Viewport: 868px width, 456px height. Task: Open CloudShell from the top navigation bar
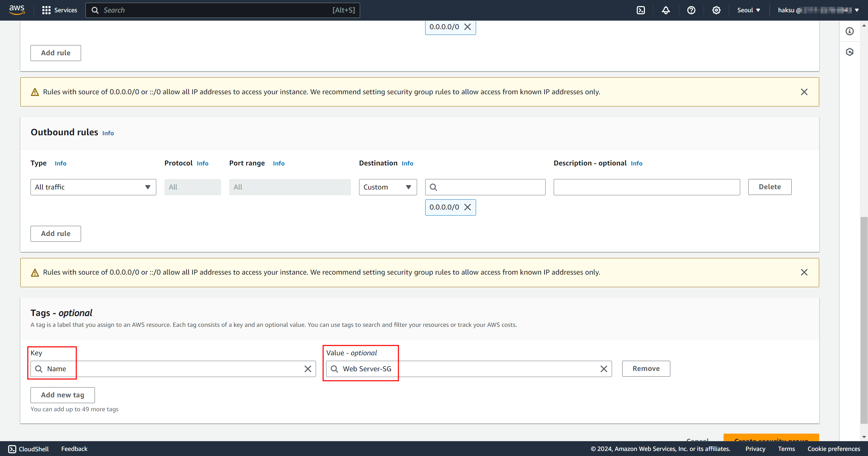[640, 10]
